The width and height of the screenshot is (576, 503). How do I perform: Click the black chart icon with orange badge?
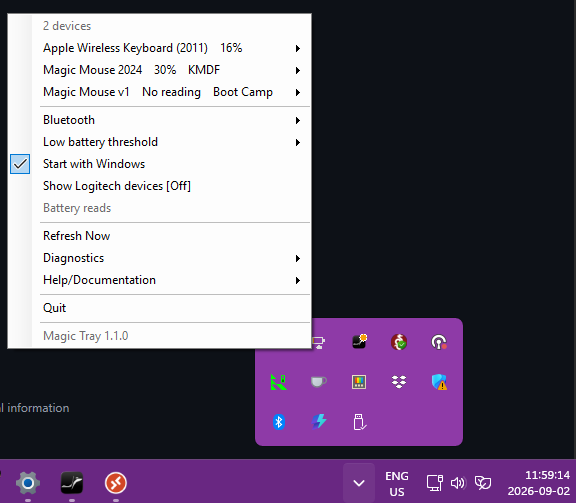point(359,342)
